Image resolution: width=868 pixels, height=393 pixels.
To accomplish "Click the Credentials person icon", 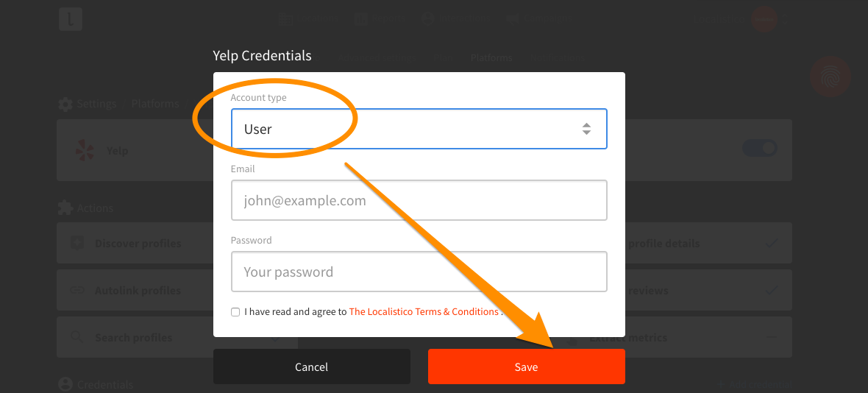I will pyautogui.click(x=65, y=385).
